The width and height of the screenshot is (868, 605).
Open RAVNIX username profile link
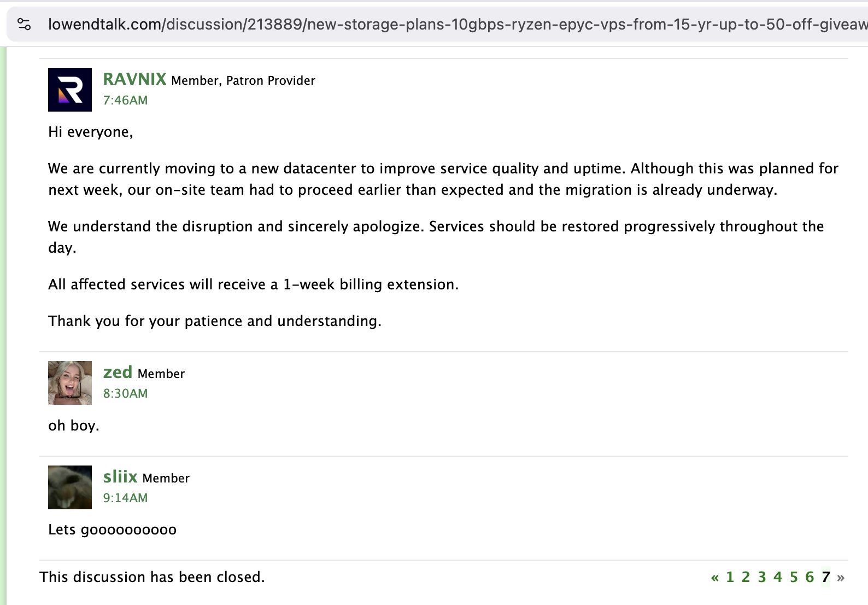(x=134, y=79)
